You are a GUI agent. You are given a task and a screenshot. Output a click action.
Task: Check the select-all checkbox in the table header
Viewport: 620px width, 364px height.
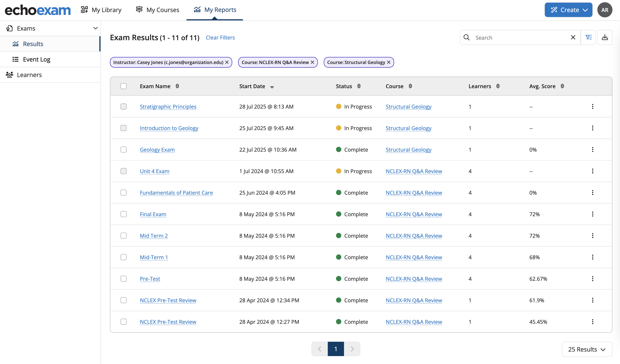[124, 86]
